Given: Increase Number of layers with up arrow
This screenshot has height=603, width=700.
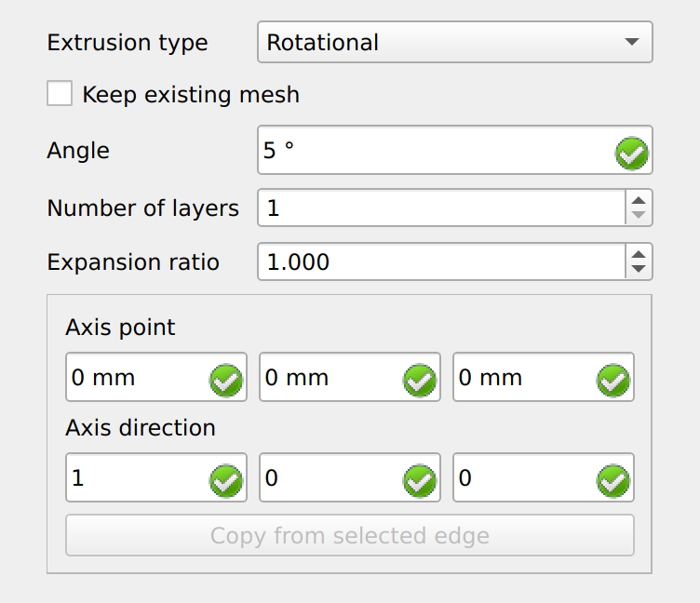Looking at the screenshot, I should (x=639, y=200).
